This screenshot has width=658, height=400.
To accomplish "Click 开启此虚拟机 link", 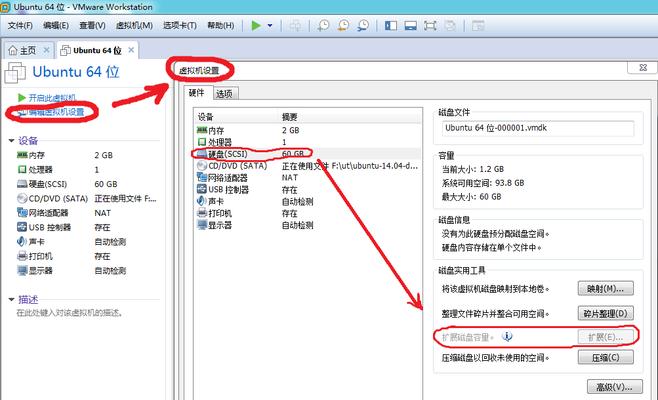I will 52,98.
